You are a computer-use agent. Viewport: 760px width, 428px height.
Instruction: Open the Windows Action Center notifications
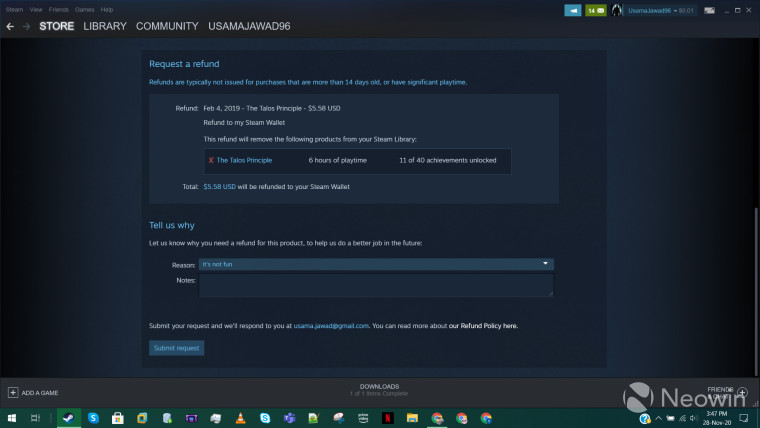[x=744, y=418]
